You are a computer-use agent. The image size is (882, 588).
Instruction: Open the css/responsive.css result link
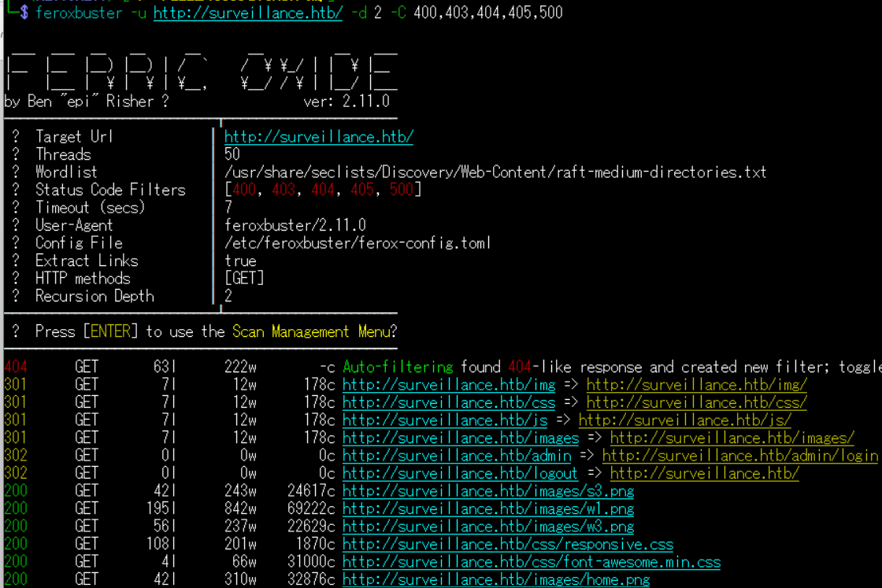point(507,545)
